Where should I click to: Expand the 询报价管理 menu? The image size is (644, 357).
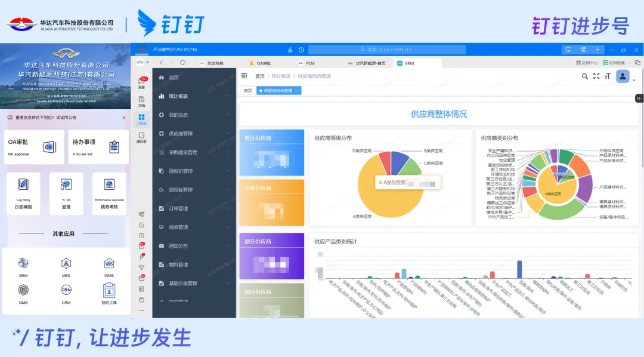click(x=194, y=171)
